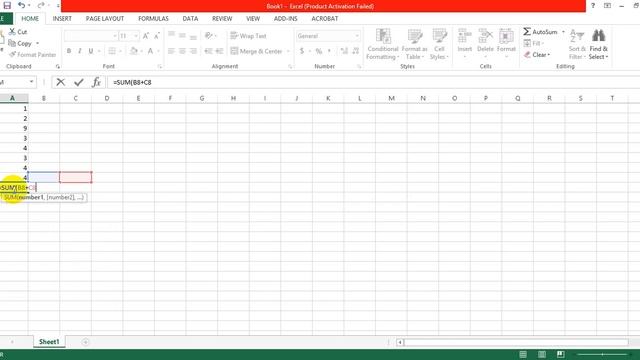The height and width of the screenshot is (360, 640).
Task: Select the Sheet1 worksheet tab
Action: [x=49, y=342]
